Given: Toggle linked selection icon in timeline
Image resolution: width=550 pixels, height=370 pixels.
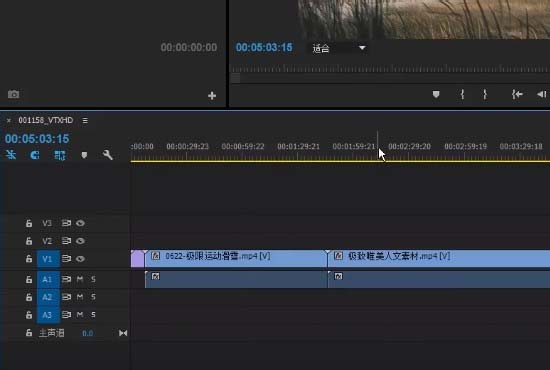Looking at the screenshot, I should 60,155.
